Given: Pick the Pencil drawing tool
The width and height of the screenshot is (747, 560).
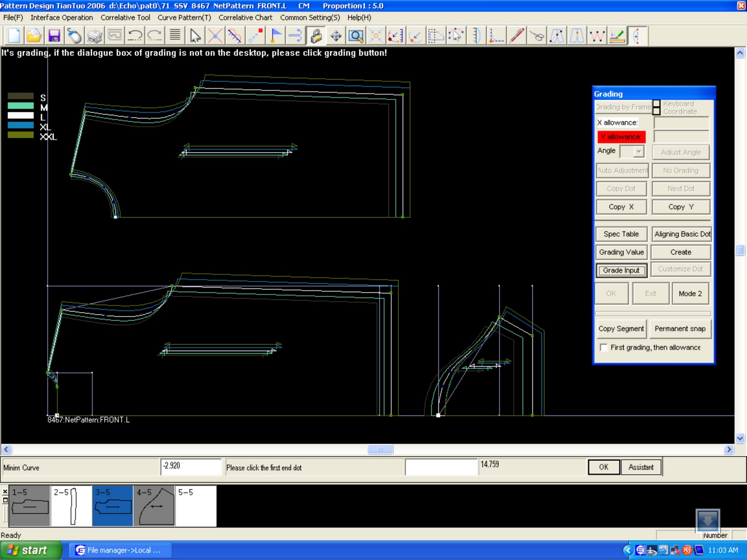Looking at the screenshot, I should 516,35.
